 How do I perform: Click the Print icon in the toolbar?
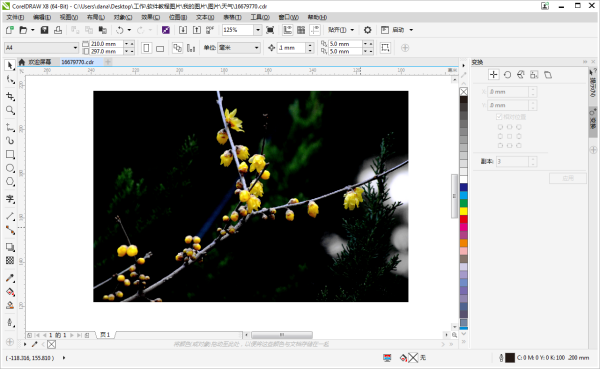[x=58, y=30]
